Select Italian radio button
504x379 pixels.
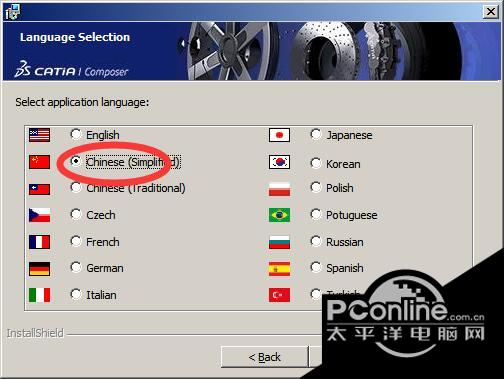point(76,294)
